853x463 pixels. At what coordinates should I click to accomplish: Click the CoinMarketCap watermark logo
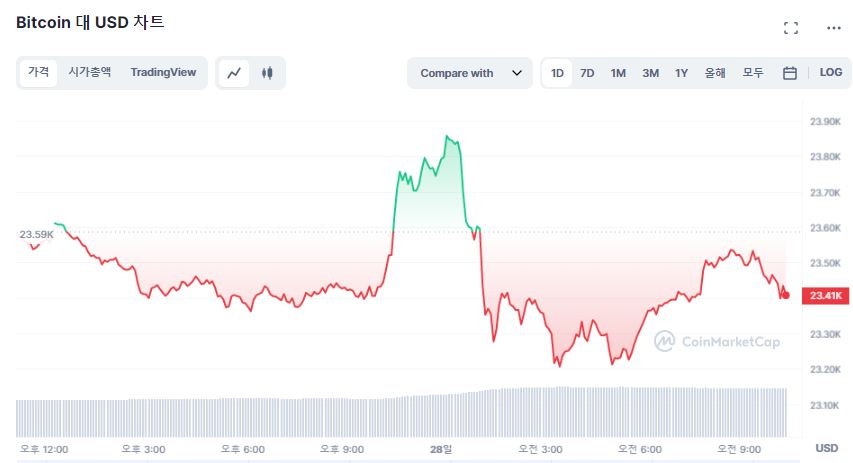click(716, 341)
